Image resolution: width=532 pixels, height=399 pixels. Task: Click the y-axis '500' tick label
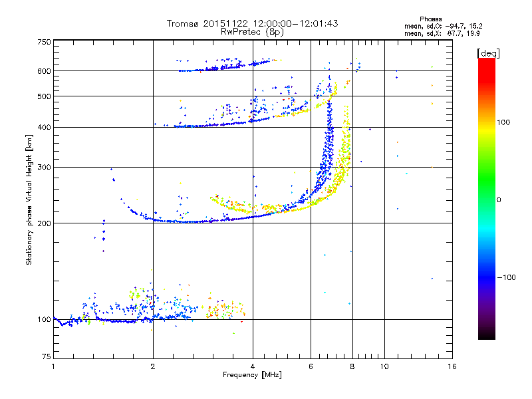point(44,96)
